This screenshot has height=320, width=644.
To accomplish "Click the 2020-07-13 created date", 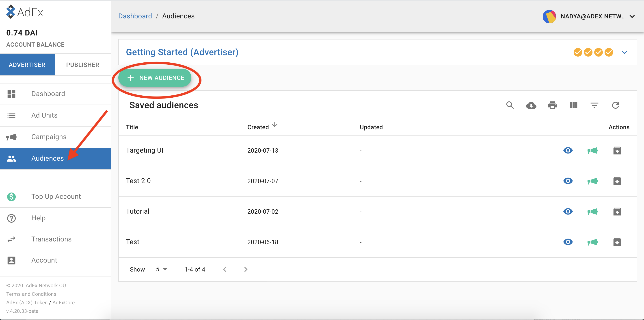I will (x=263, y=151).
